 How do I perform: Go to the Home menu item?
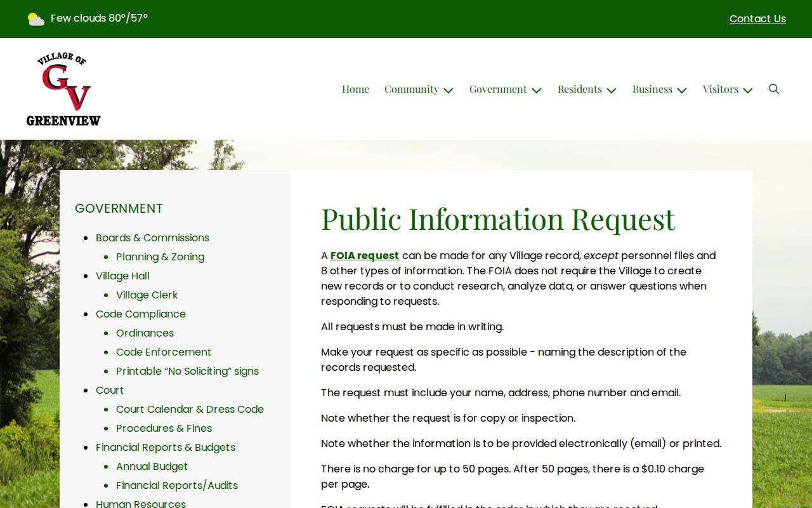[355, 89]
